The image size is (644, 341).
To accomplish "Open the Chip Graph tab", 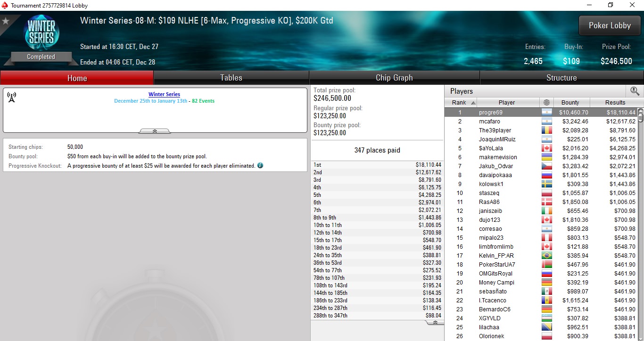I will 394,78.
